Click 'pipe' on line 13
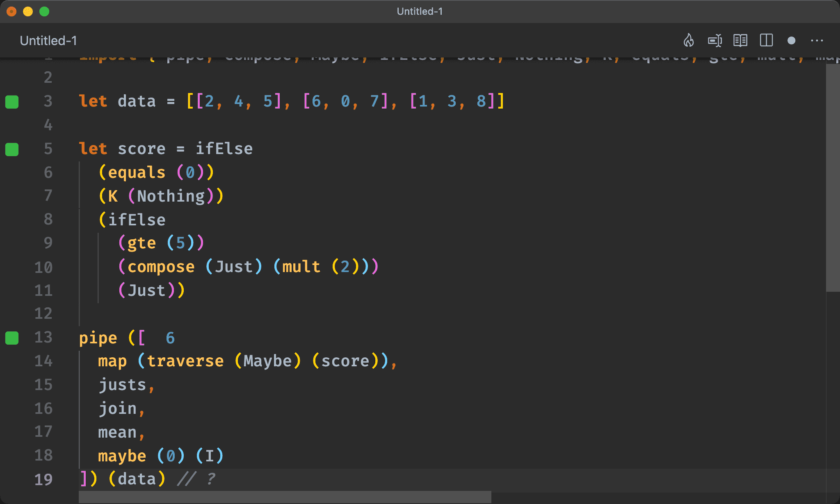 tap(98, 338)
